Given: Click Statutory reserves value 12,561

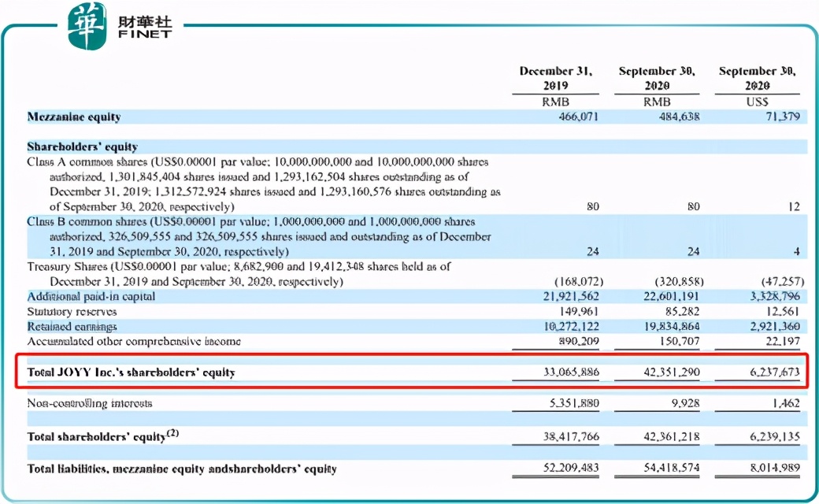Looking at the screenshot, I should (783, 312).
